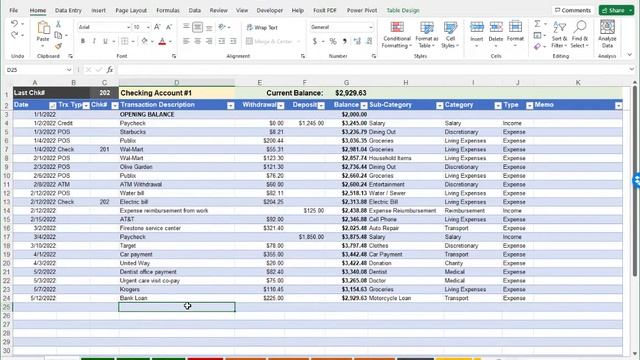
Task: Decrease font size button
Action: tap(169, 27)
